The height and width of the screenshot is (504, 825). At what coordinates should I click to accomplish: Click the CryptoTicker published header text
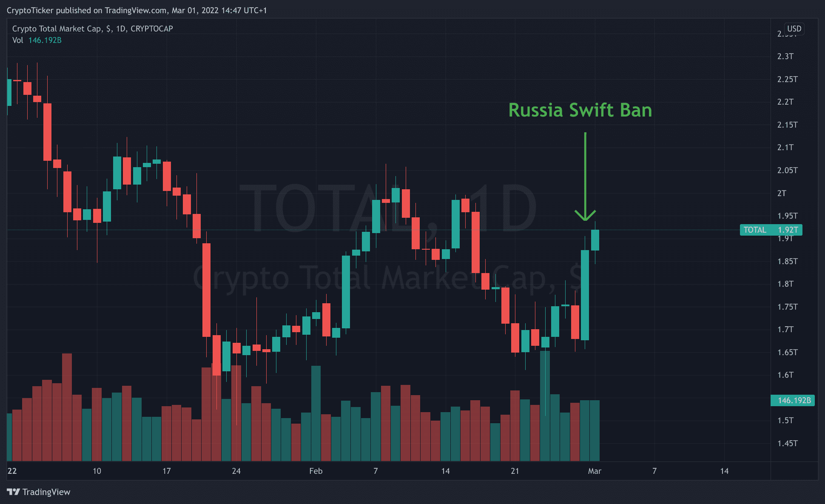(137, 10)
